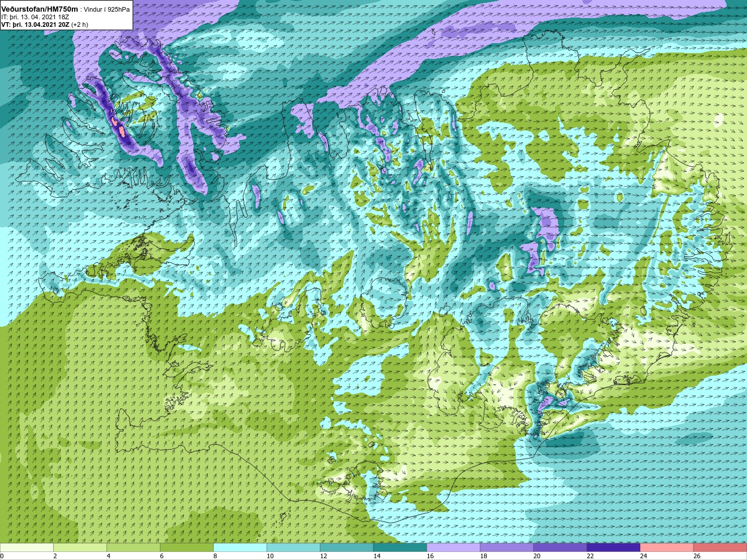Click the legend label '26'
747x560 pixels.
[x=697, y=556]
